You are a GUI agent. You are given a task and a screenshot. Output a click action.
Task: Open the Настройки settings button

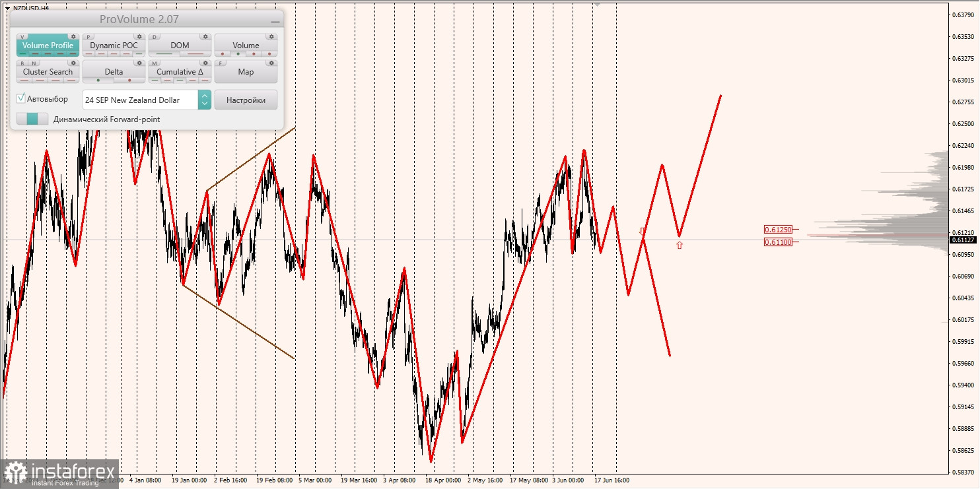(246, 100)
